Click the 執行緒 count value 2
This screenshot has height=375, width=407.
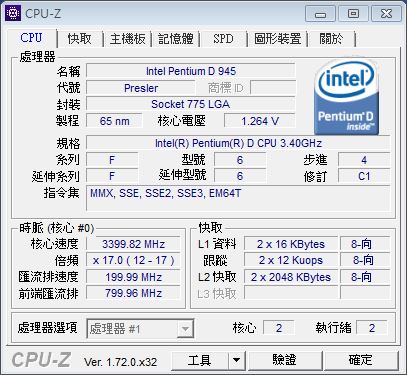(x=372, y=328)
